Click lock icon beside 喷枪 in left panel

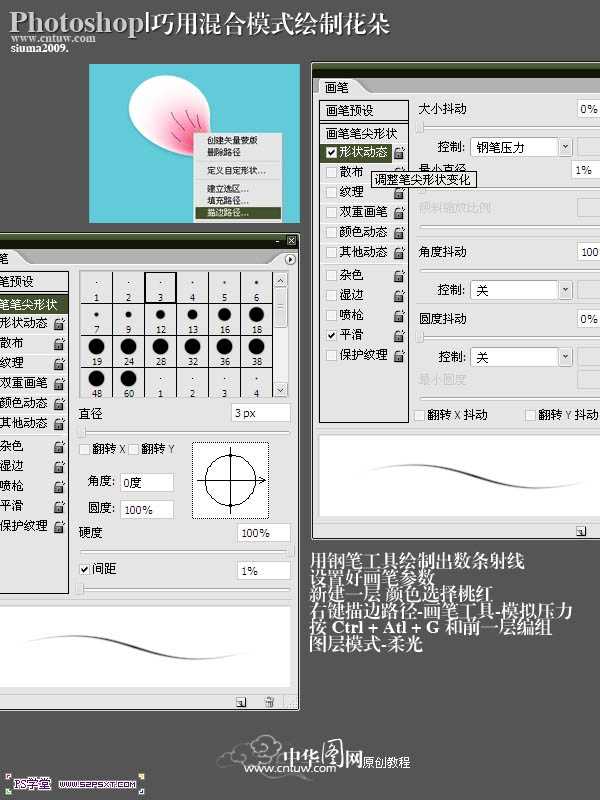click(x=59, y=487)
